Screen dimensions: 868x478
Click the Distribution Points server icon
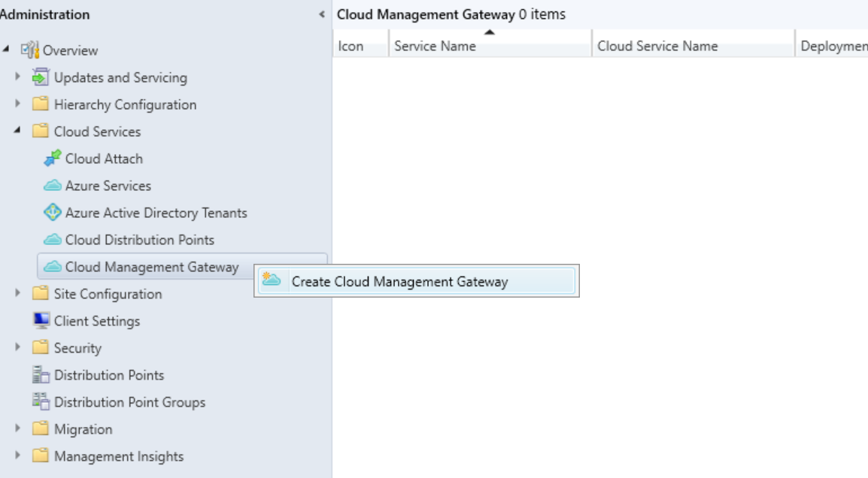coord(41,374)
